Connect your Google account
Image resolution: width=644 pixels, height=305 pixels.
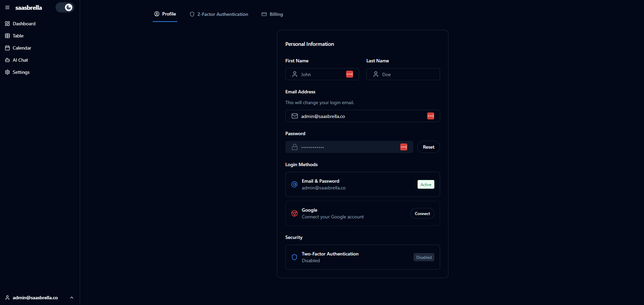click(422, 214)
